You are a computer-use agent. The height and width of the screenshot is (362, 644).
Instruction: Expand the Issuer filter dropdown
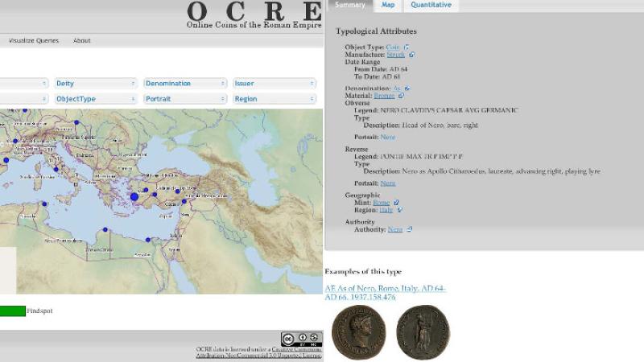(275, 84)
